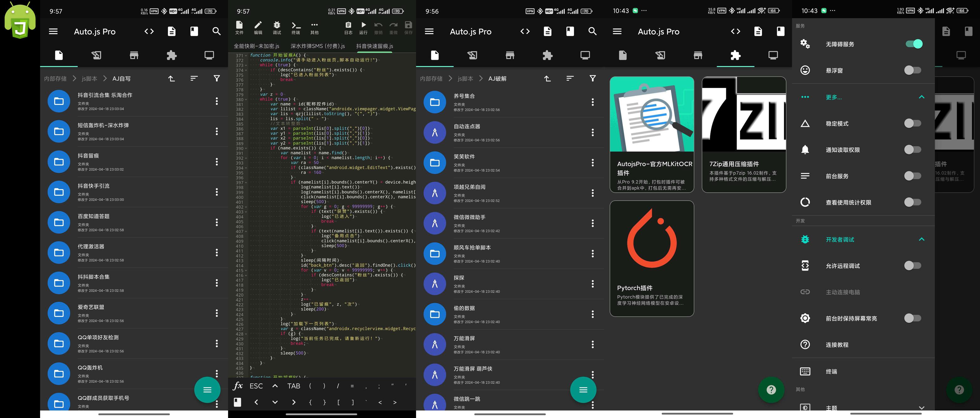Enable the 悬浮窗 switch
The image size is (980, 418).
pos(913,70)
